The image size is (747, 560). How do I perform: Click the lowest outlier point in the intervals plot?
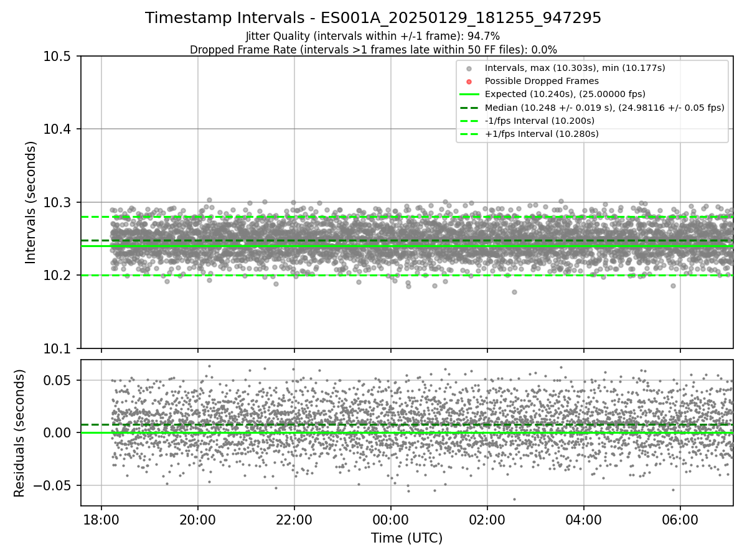[514, 292]
